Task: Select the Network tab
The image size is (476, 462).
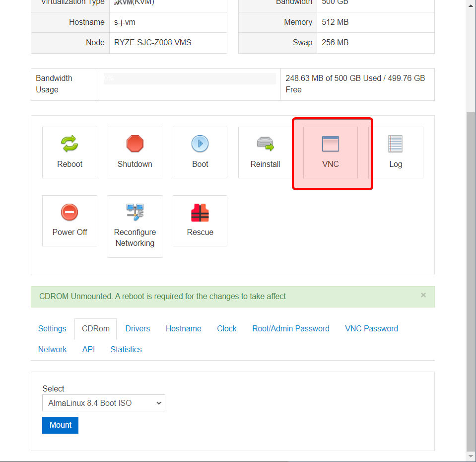Action: tap(52, 349)
